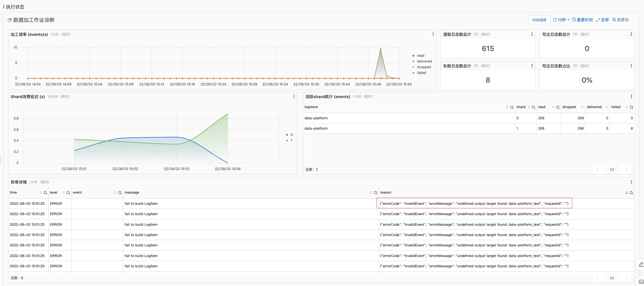Sort the dropped column
The width and height of the screenshot is (644, 286).
tap(582, 107)
